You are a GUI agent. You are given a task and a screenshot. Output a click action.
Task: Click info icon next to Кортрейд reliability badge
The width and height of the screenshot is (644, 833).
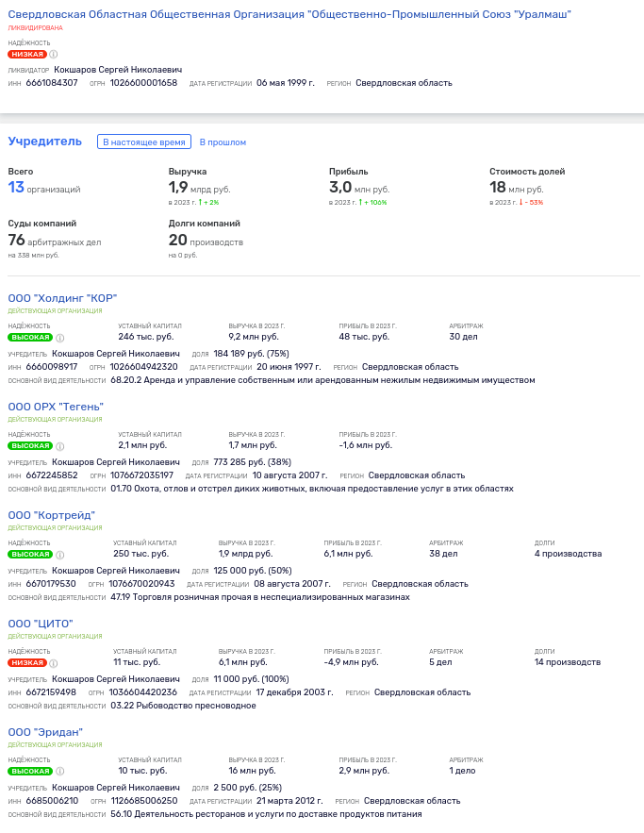click(60, 555)
